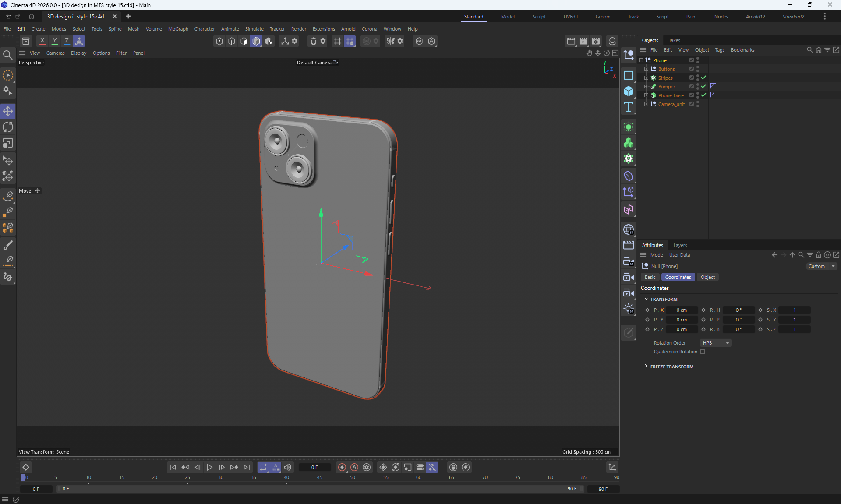Switch to the Sculpt layout tab
The image size is (841, 504).
click(x=539, y=17)
